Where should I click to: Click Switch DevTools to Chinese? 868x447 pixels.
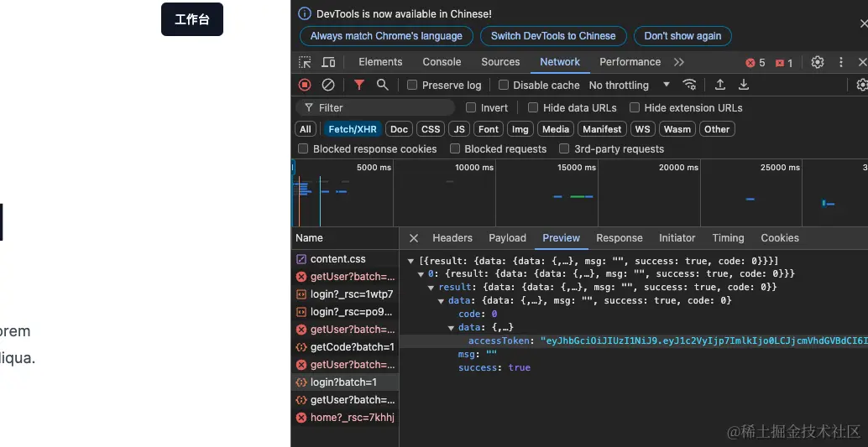[x=553, y=36]
